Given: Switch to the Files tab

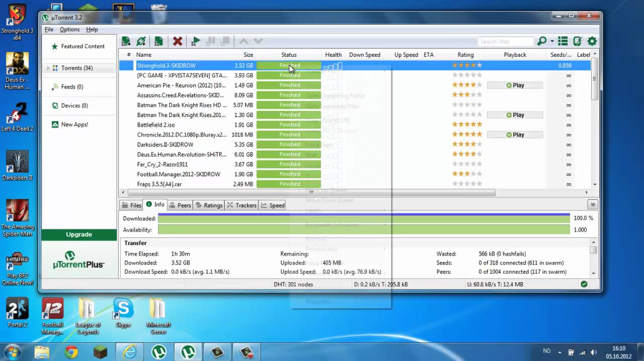Looking at the screenshot, I should pos(131,205).
